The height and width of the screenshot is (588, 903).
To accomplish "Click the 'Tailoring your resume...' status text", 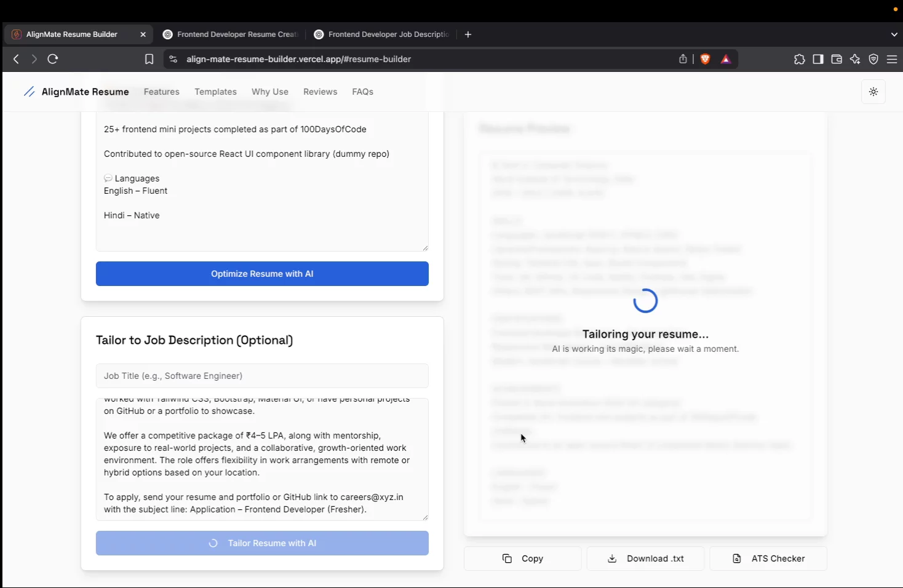I will pyautogui.click(x=645, y=334).
